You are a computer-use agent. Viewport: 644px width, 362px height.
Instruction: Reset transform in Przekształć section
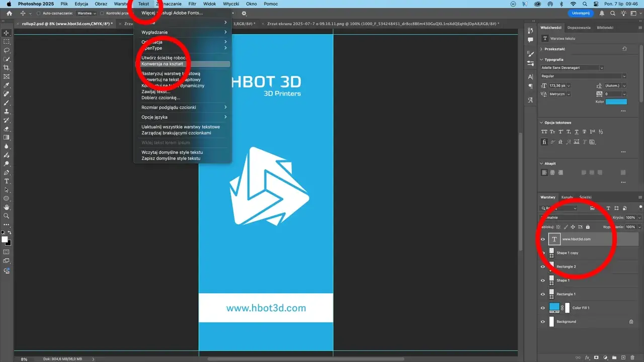click(624, 49)
